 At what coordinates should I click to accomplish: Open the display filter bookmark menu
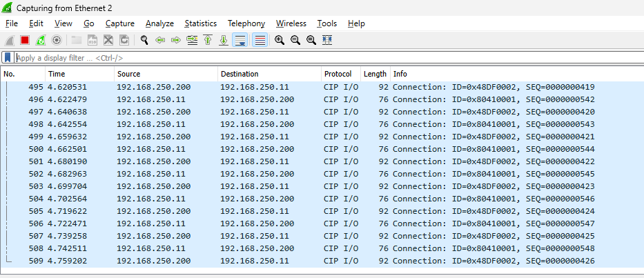point(8,58)
